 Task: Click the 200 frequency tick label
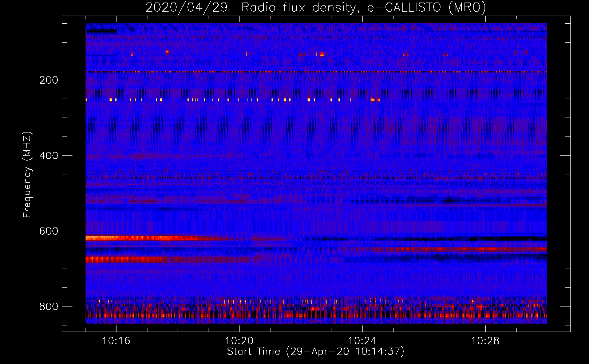point(49,80)
